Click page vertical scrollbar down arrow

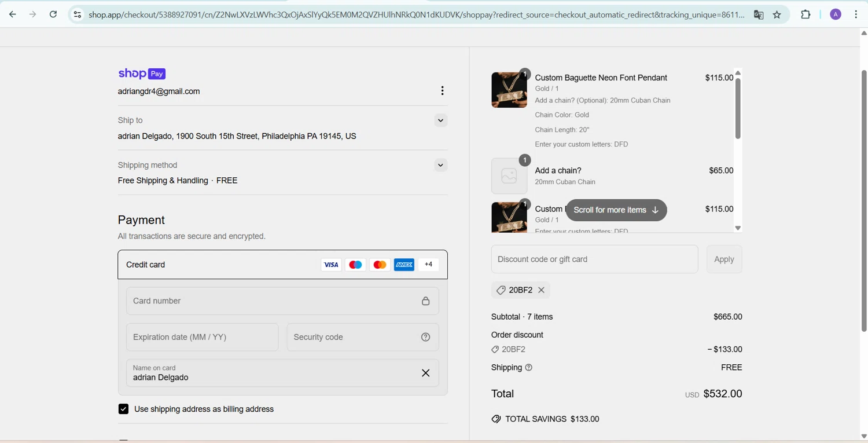[x=864, y=437]
